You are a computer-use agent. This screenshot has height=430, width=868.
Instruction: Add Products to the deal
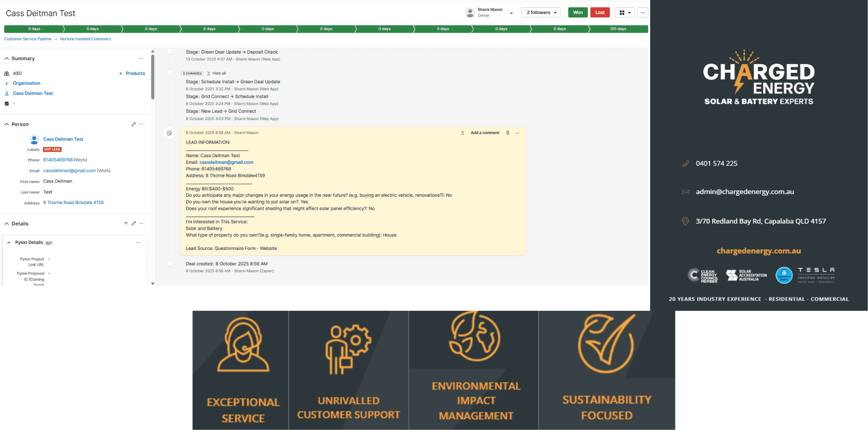pos(132,73)
